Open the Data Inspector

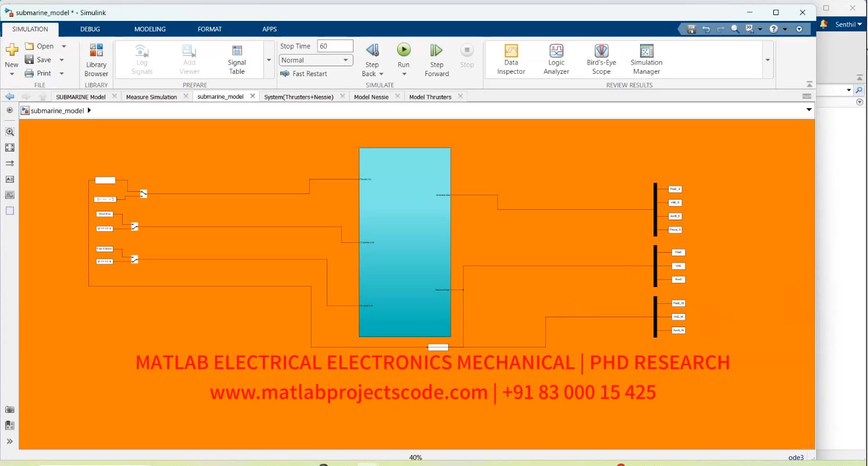510,58
